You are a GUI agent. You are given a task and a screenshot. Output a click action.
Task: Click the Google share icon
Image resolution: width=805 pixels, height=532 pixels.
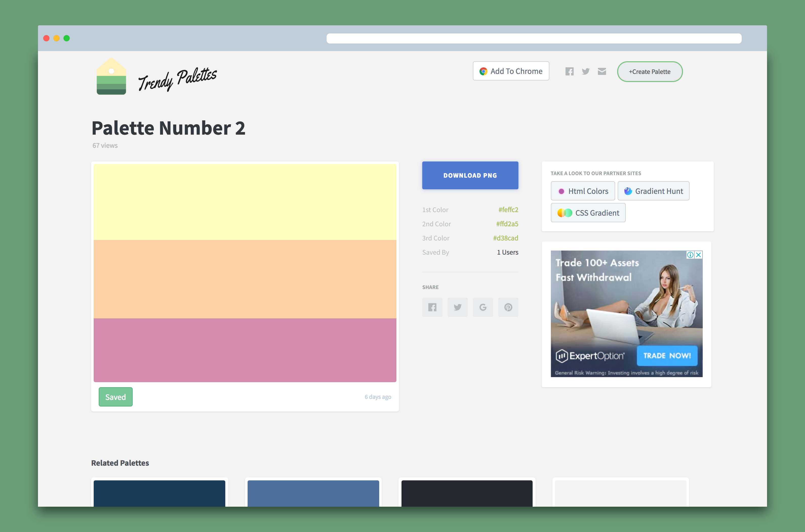[x=483, y=307]
